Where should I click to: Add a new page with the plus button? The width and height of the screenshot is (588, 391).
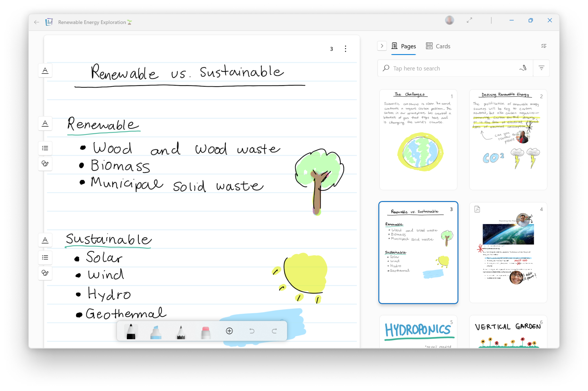[x=229, y=331]
